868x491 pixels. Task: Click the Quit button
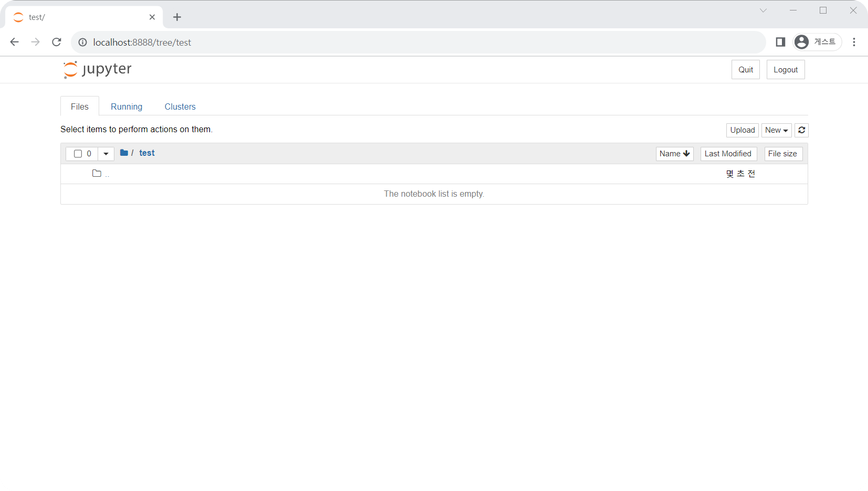pyautogui.click(x=746, y=70)
